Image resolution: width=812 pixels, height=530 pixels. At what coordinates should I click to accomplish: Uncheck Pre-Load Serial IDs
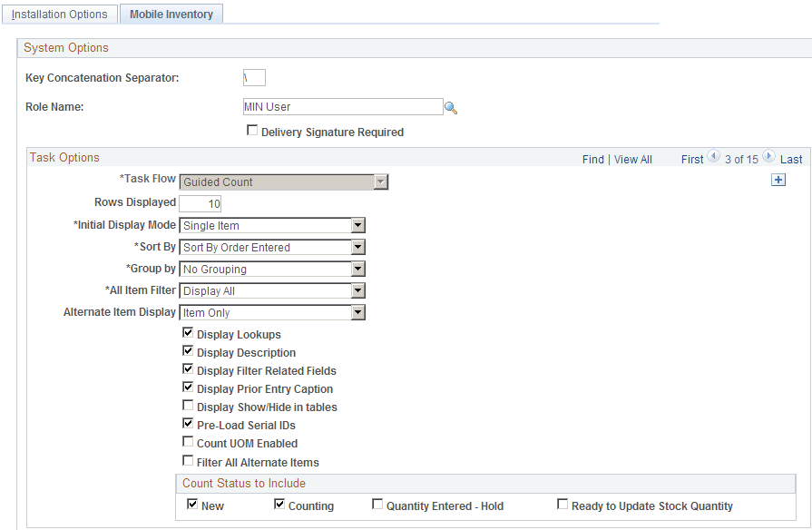point(188,424)
